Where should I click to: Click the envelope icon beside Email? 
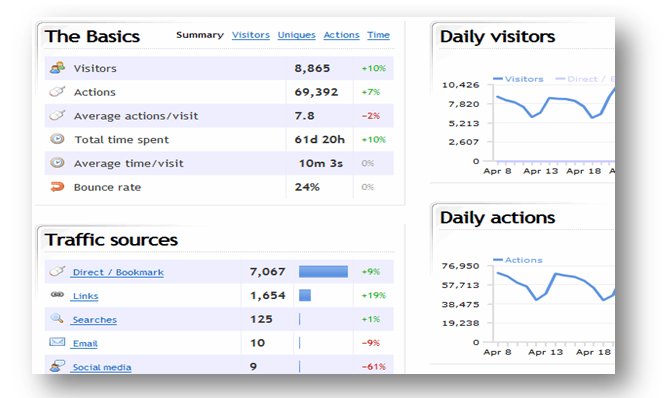(57, 342)
